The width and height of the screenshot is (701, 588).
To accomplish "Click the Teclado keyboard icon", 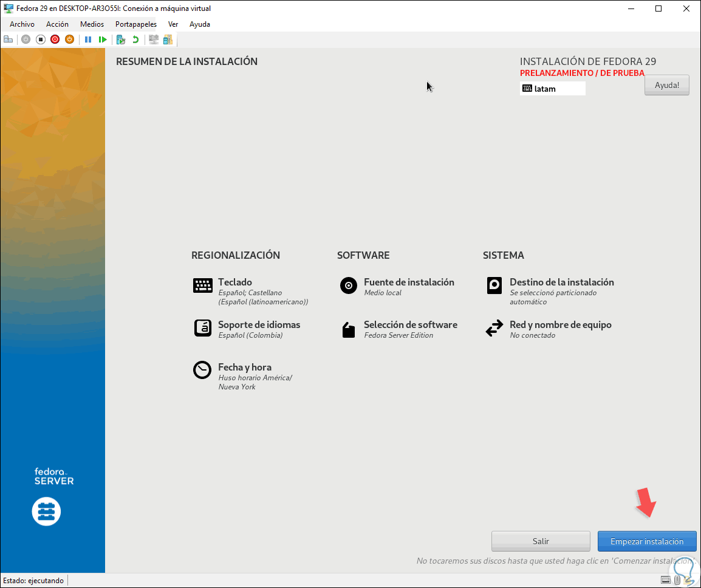I will (x=202, y=285).
